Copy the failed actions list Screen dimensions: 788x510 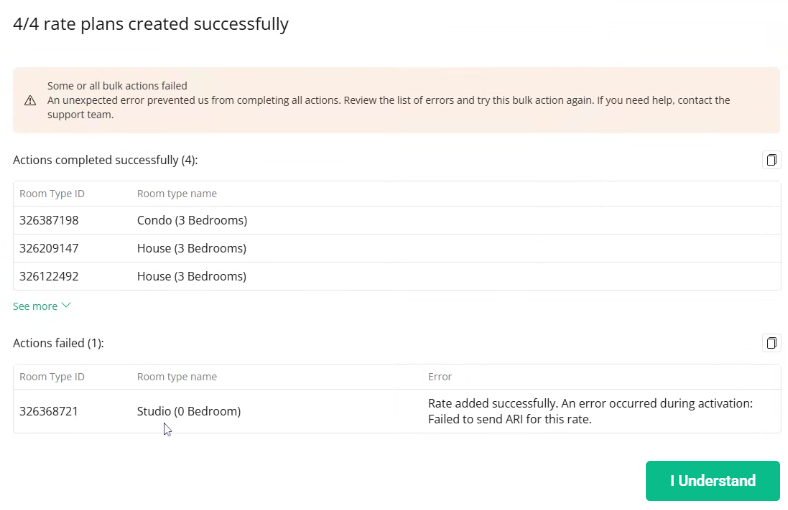771,343
